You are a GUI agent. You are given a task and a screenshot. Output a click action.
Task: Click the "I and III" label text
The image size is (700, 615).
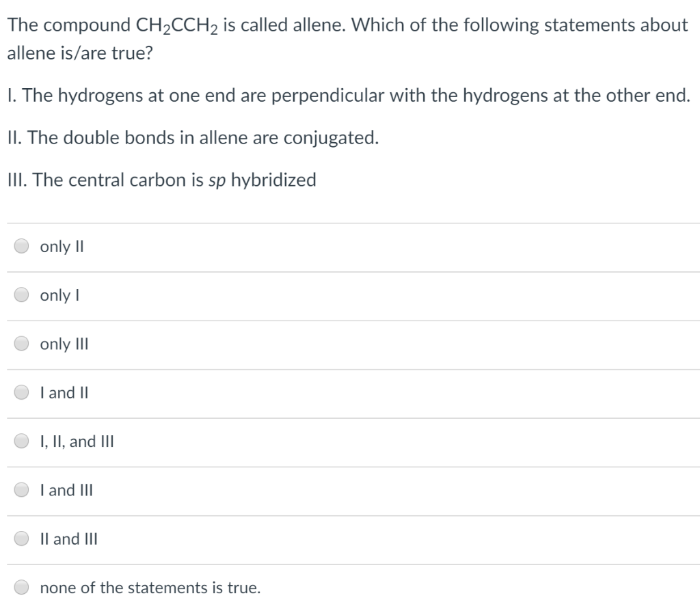click(66, 490)
